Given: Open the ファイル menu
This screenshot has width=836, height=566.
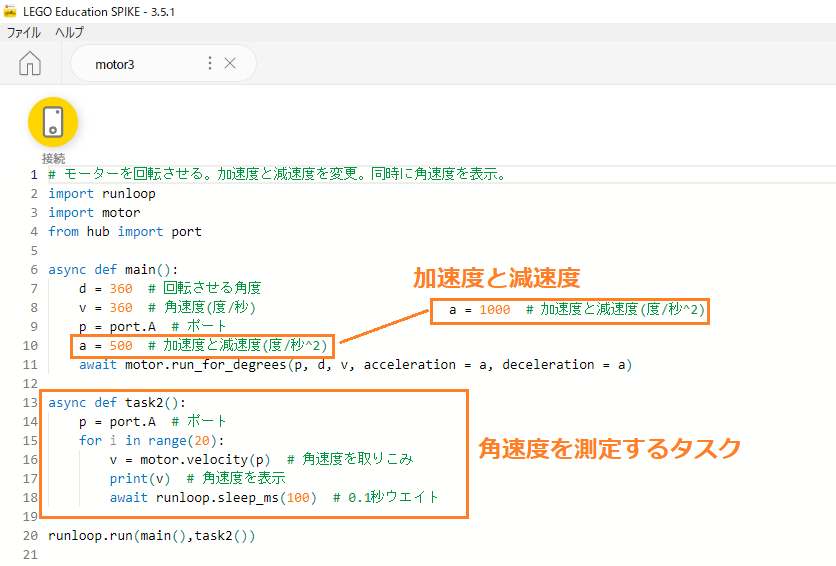Looking at the screenshot, I should (23, 33).
